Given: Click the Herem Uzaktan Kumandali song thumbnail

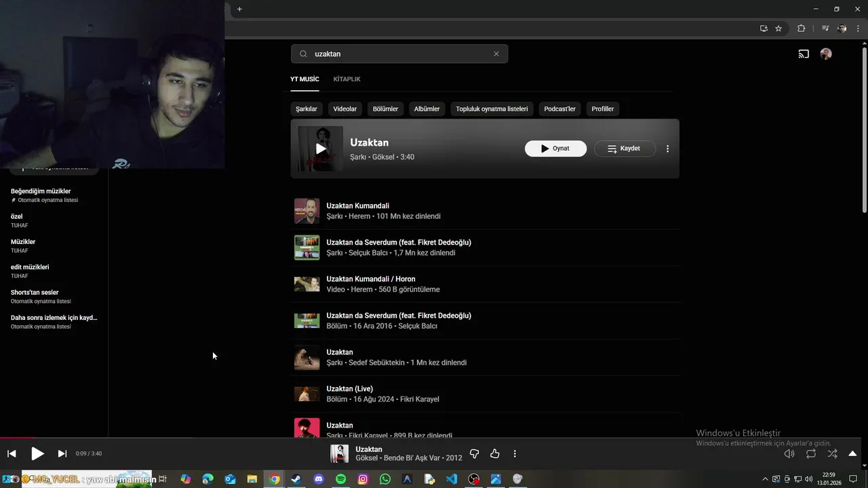Looking at the screenshot, I should pyautogui.click(x=307, y=211).
